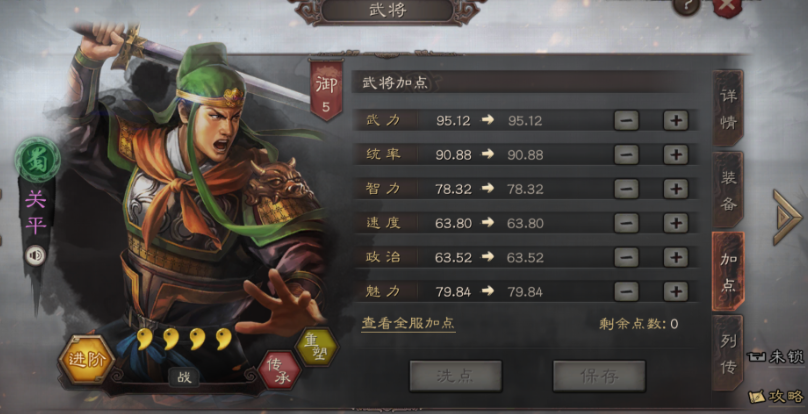
Task: Click the green 蜀 faction emblem
Action: point(37,160)
